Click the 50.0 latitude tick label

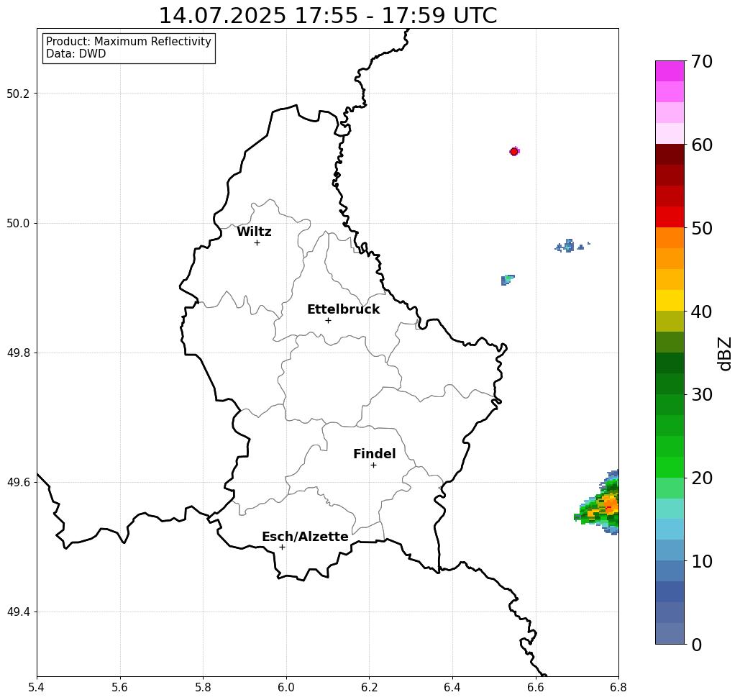[18, 223]
